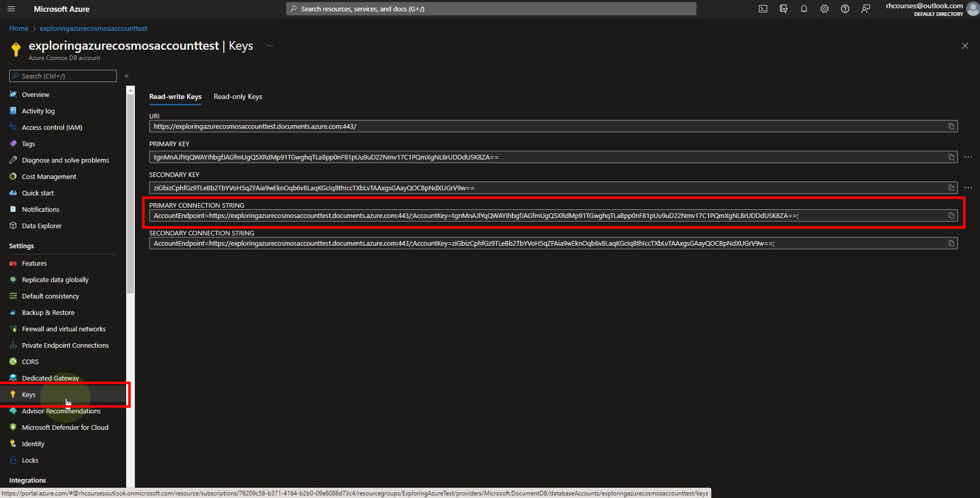Open the Azure portal hamburger menu
980x498 pixels.
click(x=11, y=9)
